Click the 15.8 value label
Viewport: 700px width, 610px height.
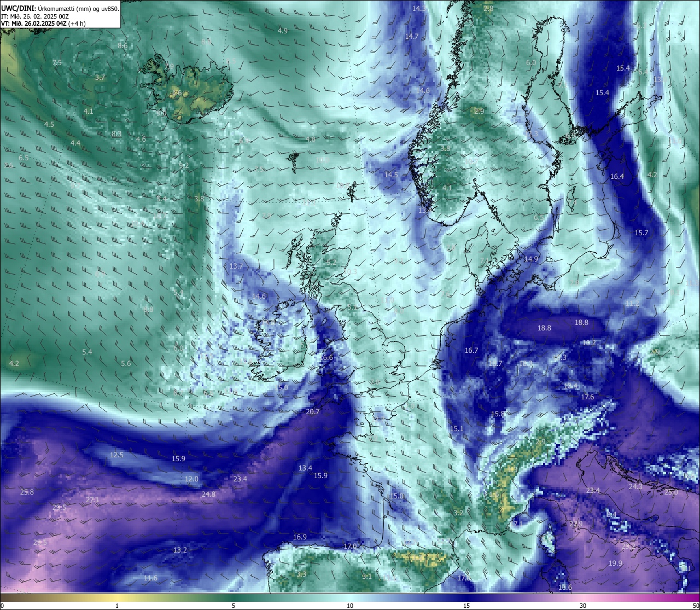click(x=498, y=414)
